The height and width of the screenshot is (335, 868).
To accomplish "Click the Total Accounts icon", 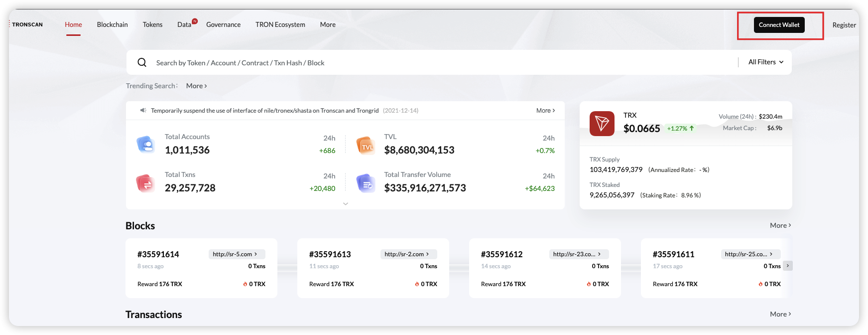I will pos(145,144).
